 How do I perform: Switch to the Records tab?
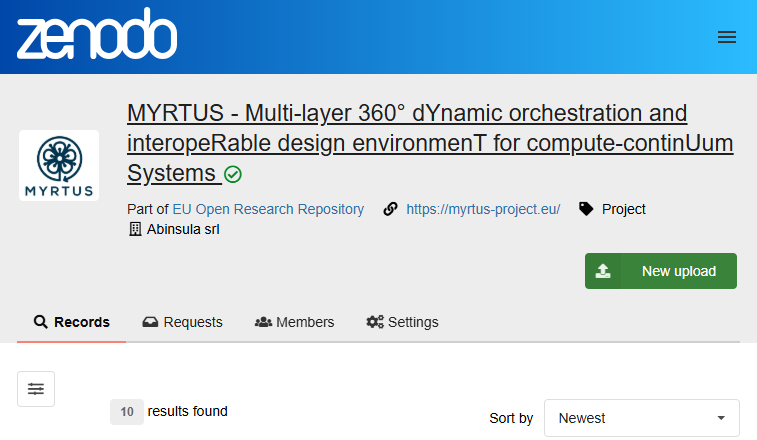(72, 322)
